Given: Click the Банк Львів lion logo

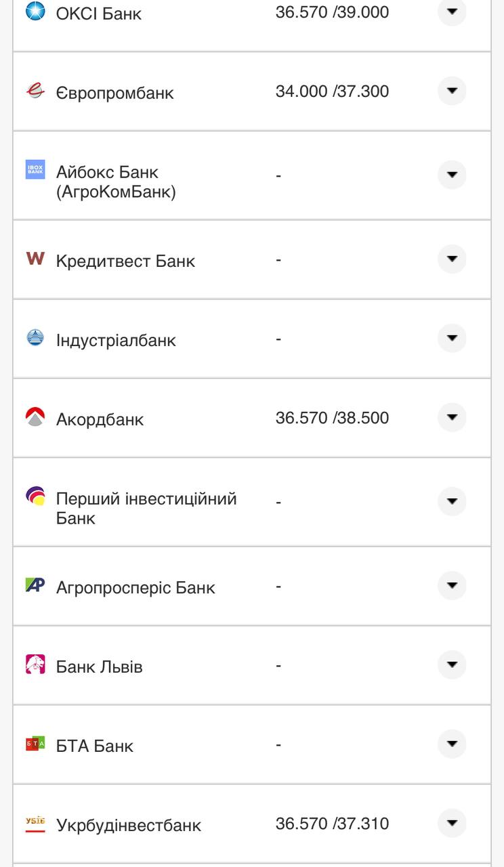Looking at the screenshot, I should [x=34, y=664].
